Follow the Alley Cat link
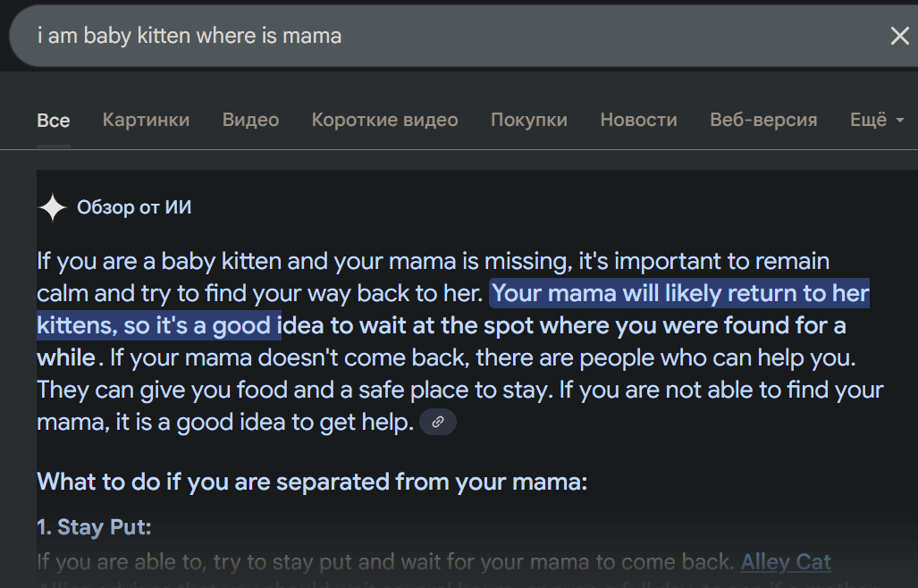The width and height of the screenshot is (918, 588). [786, 562]
